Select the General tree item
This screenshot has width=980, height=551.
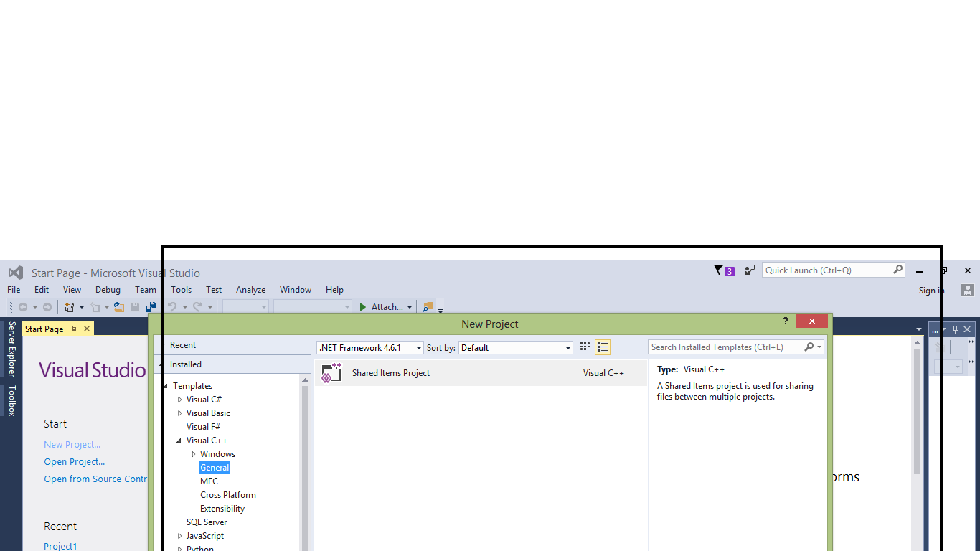(x=215, y=468)
